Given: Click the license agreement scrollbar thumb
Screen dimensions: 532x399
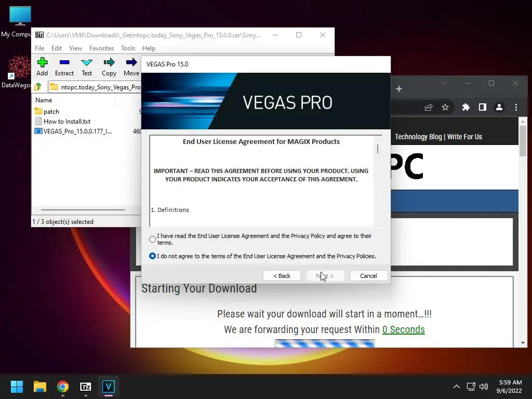Looking at the screenshot, I should (x=378, y=149).
